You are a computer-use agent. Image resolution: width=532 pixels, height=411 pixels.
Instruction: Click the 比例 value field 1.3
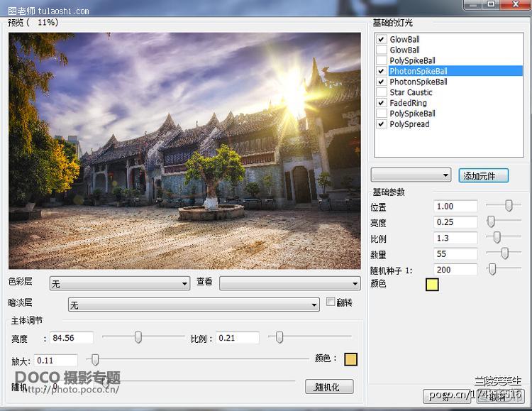pos(455,238)
